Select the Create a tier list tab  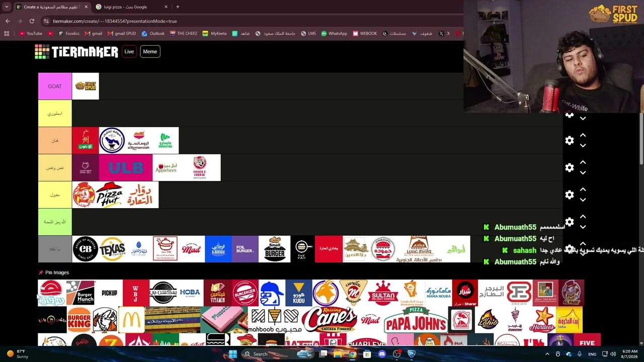point(52,7)
